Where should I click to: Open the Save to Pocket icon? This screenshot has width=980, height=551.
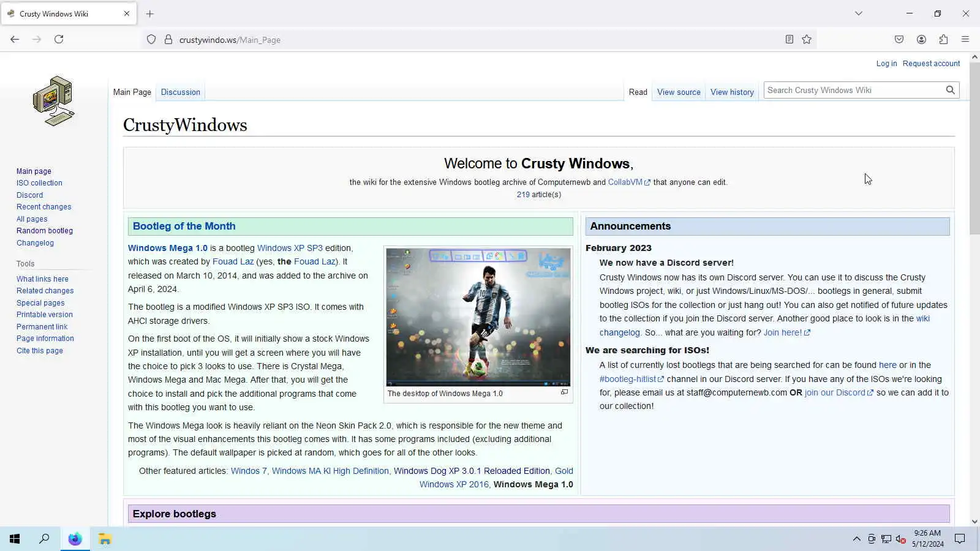pos(899,39)
